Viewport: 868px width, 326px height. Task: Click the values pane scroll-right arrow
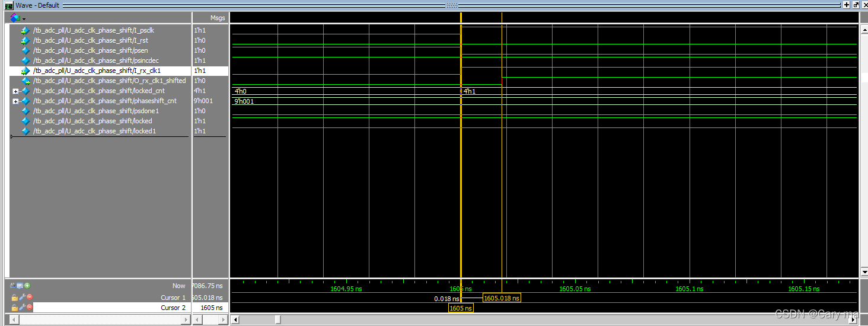pos(223,320)
